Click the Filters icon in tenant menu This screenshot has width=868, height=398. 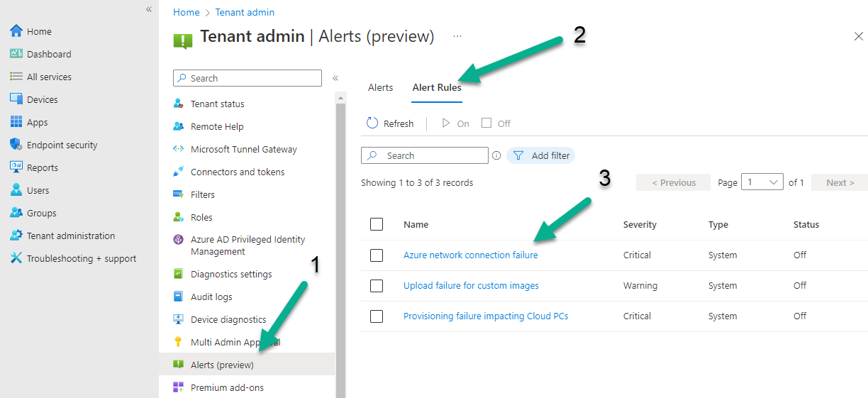tap(178, 194)
